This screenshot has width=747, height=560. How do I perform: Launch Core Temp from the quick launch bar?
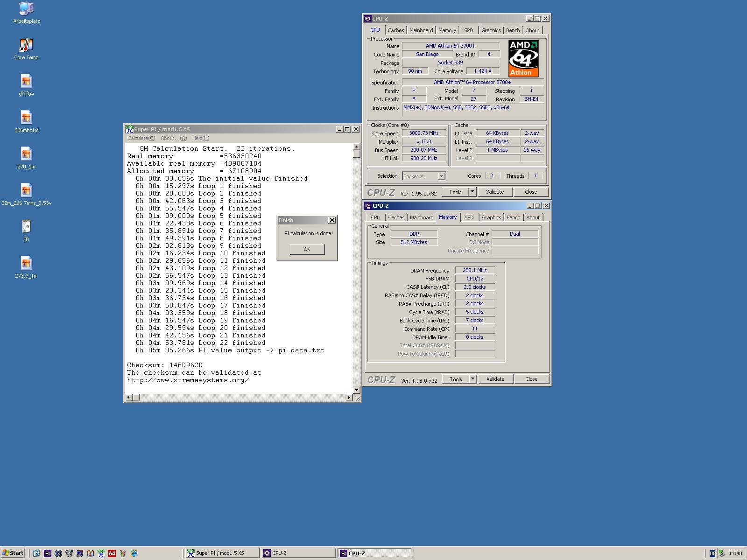click(90, 553)
